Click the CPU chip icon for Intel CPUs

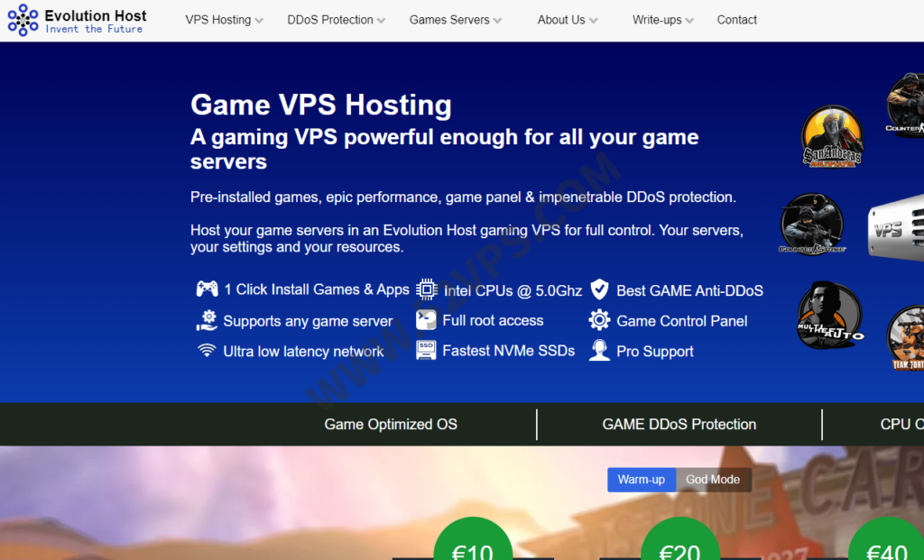427,289
